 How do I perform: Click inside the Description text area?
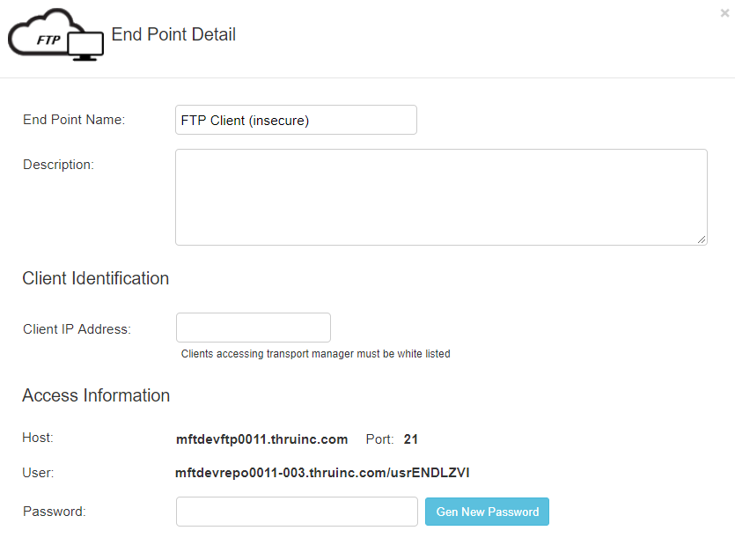441,197
